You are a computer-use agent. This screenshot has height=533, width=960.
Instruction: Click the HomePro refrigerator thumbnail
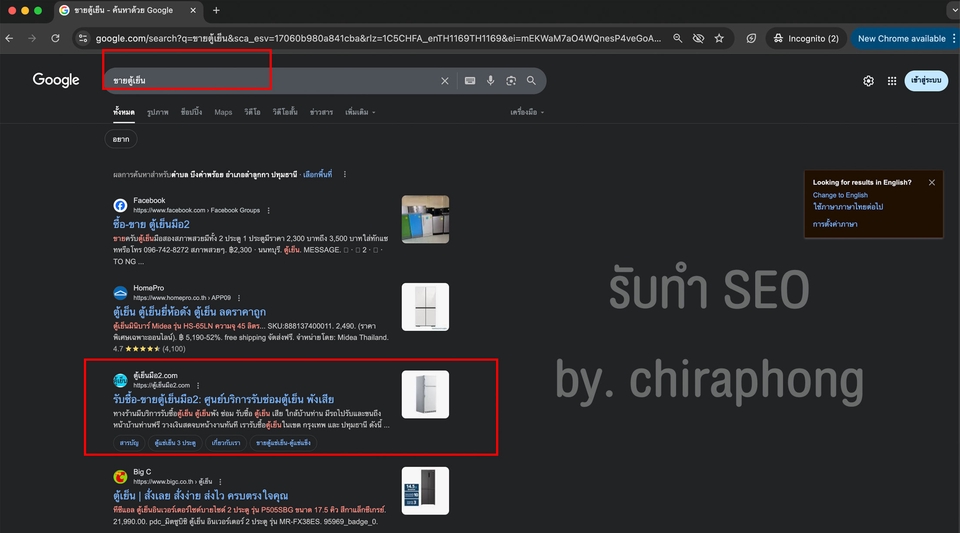(x=426, y=307)
